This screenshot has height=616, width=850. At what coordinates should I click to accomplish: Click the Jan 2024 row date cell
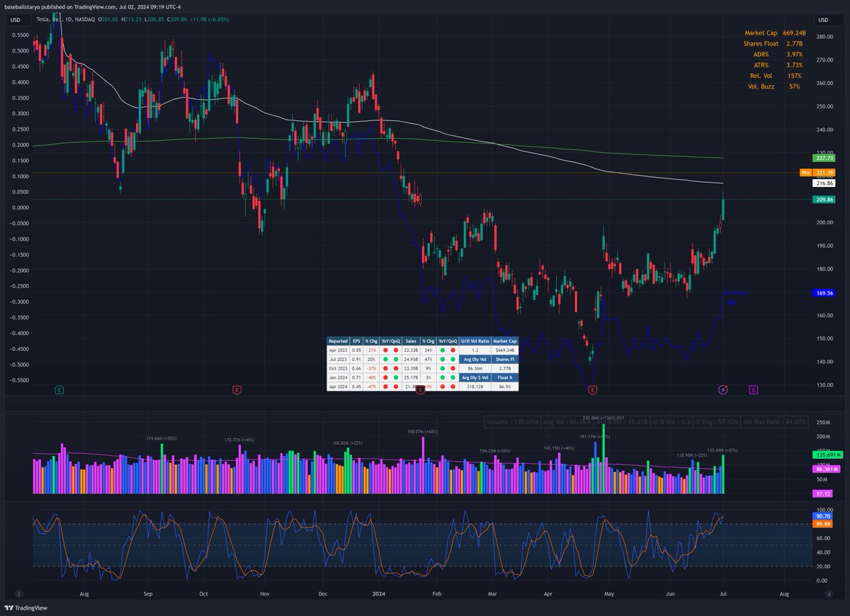[338, 377]
